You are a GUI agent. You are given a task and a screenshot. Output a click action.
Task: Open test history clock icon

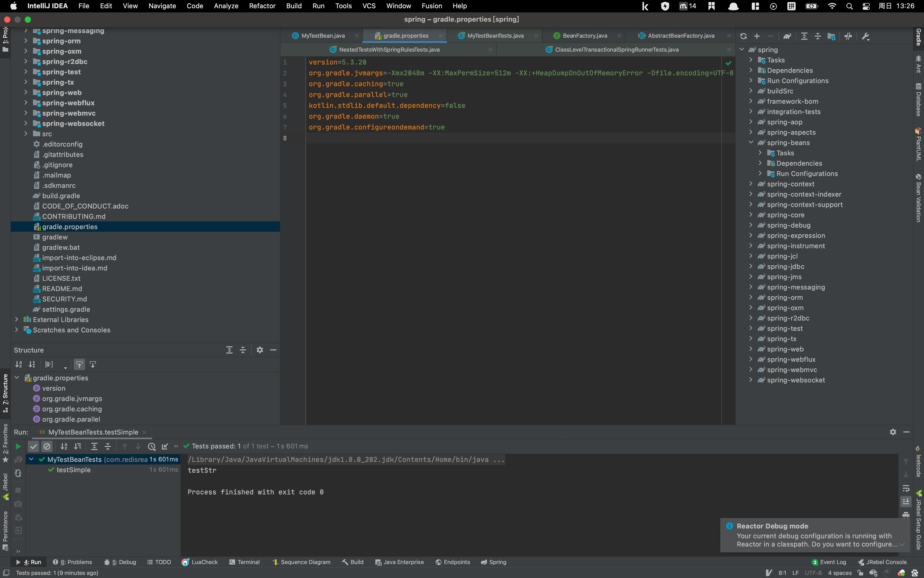coord(152,446)
